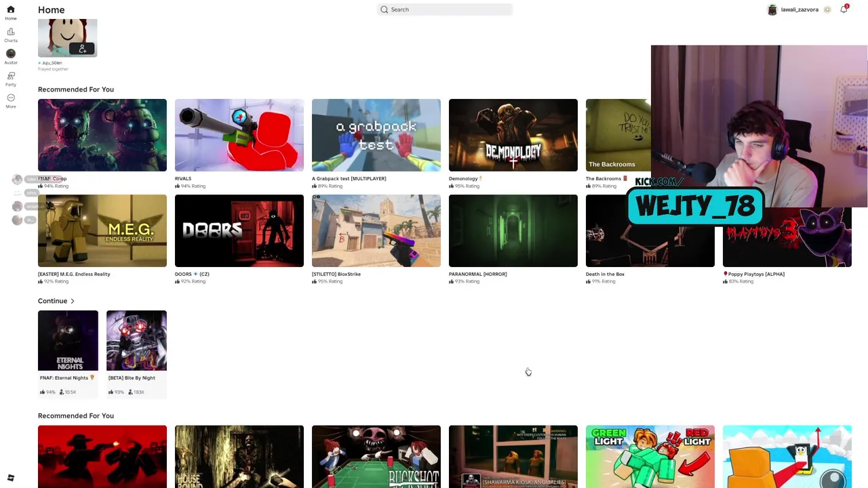Click the 10.5K player count under Eternal Nights
This screenshot has width=868, height=488.
pyautogui.click(x=68, y=392)
